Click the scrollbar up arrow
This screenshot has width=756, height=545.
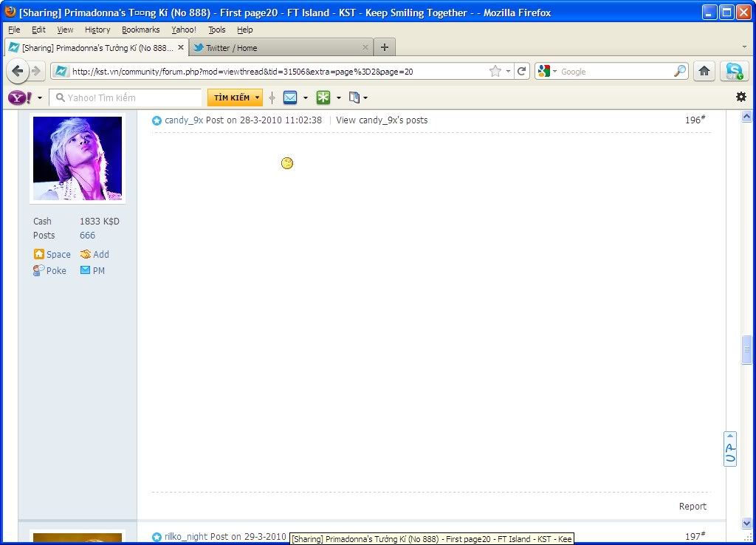[x=746, y=116]
